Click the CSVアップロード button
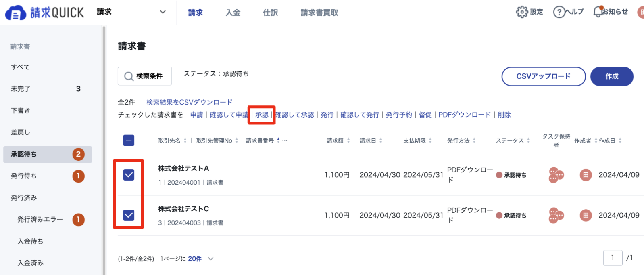 tap(544, 76)
